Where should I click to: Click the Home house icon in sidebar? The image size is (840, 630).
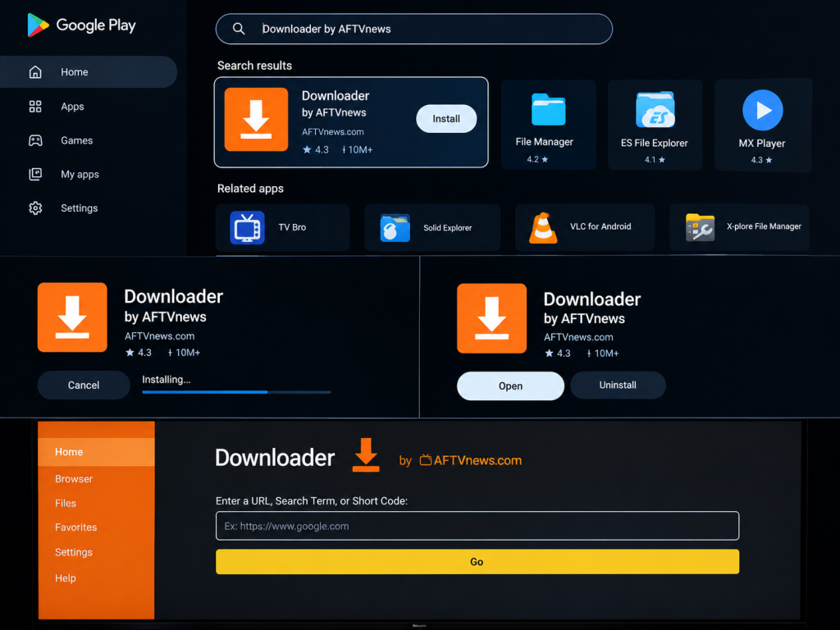pos(35,72)
